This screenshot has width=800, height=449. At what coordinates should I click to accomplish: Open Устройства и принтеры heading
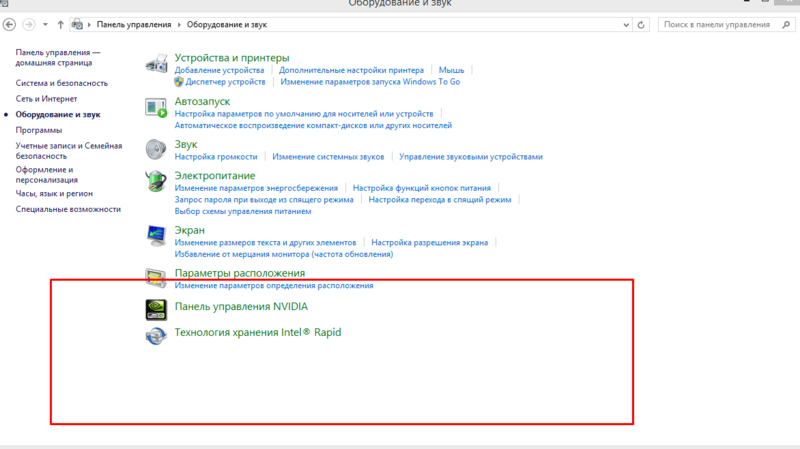click(x=232, y=58)
